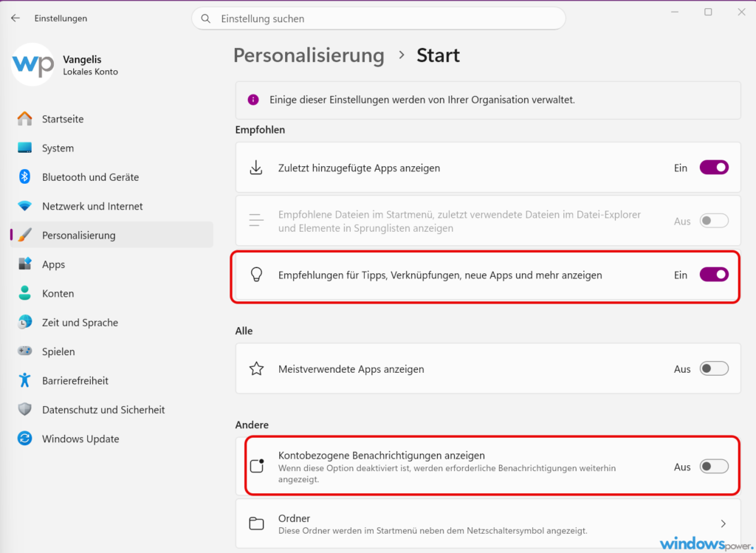
Task: Open Zeit und Sprache category label
Action: pyautogui.click(x=80, y=323)
